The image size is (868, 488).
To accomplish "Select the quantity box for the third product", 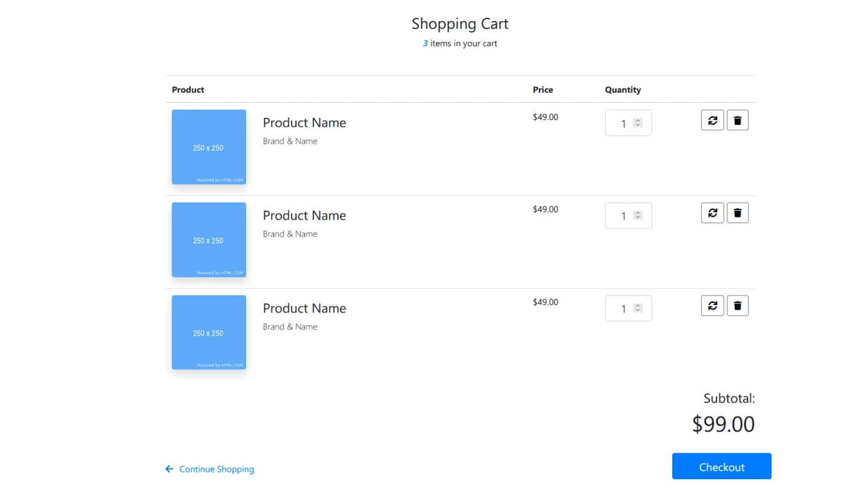I will [620, 308].
